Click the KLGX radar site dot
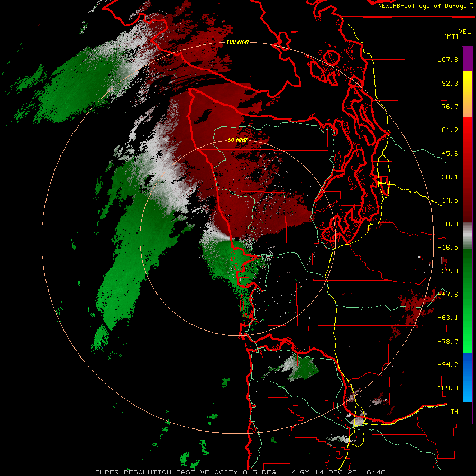 [x=236, y=240]
